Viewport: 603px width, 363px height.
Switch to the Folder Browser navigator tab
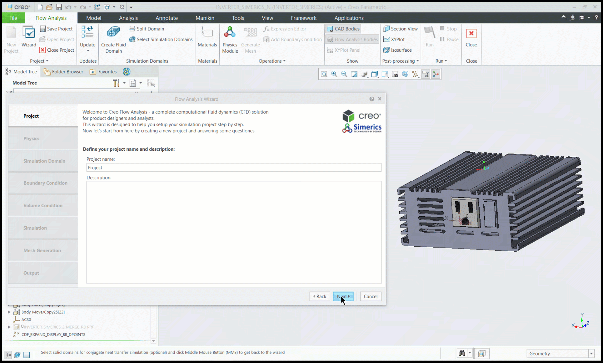[63, 72]
